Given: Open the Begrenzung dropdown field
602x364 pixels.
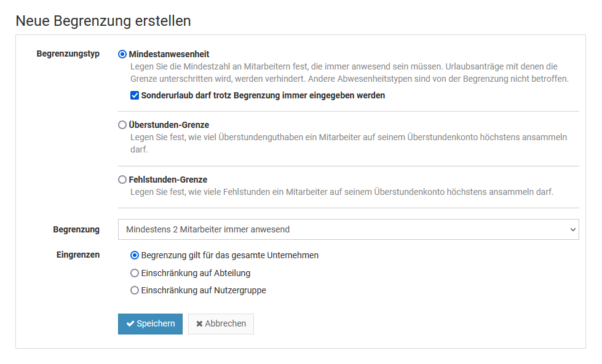Looking at the screenshot, I should [348, 229].
